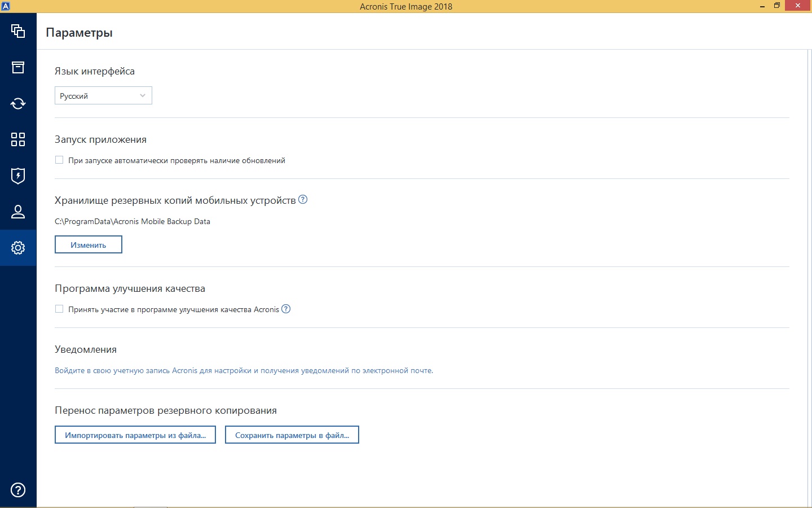Minimize the Acronis True Image window

[x=762, y=6]
